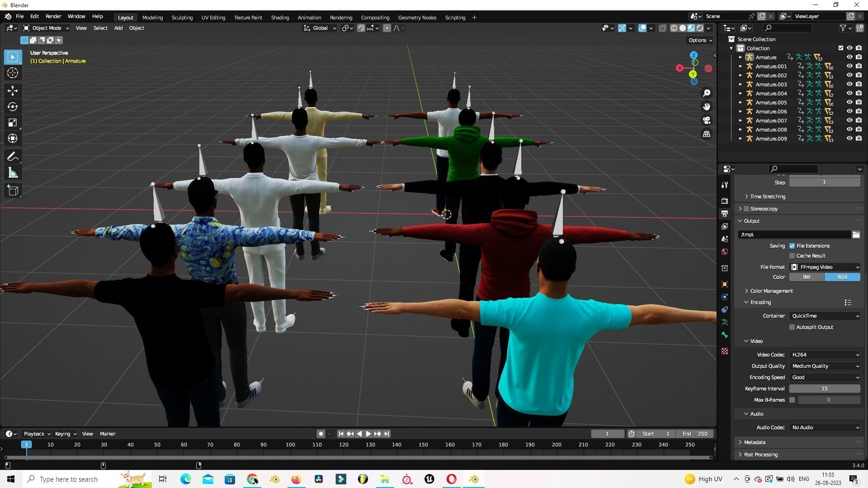Open the Tool properties tab
This screenshot has width=868, height=488.
coord(725,185)
